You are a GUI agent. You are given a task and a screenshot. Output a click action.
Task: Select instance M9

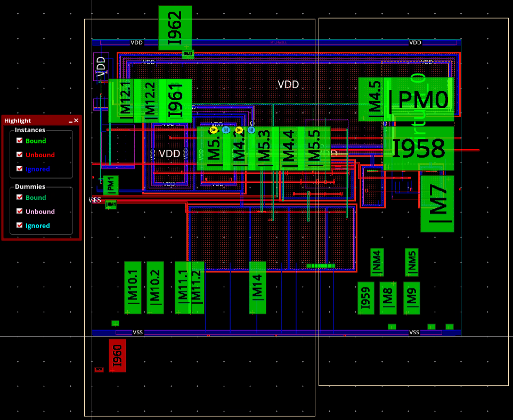412,298
